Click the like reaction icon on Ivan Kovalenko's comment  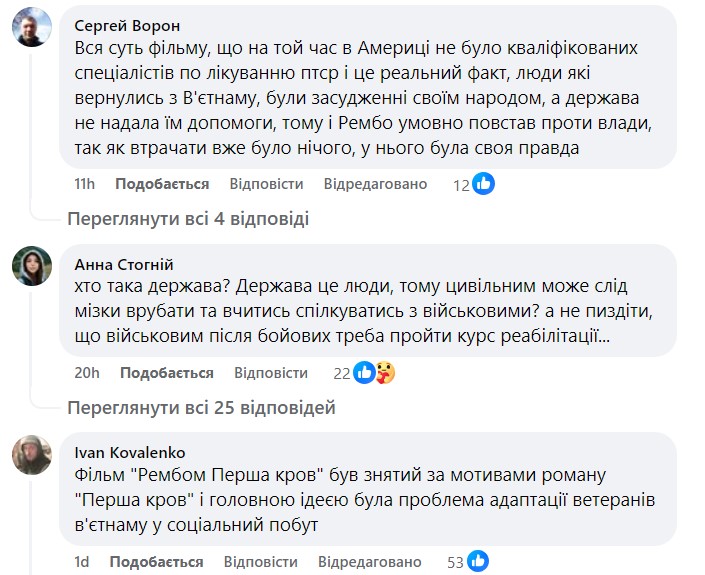pos(479,561)
